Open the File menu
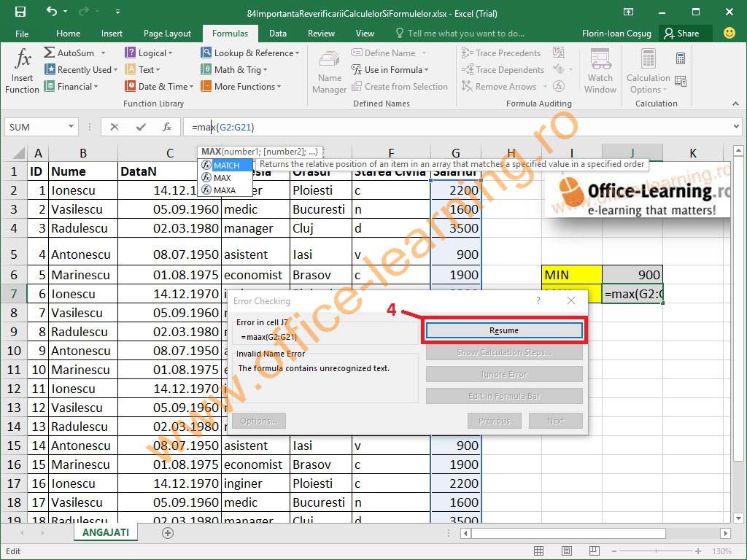Viewport: 747px width, 560px height. pos(22,34)
